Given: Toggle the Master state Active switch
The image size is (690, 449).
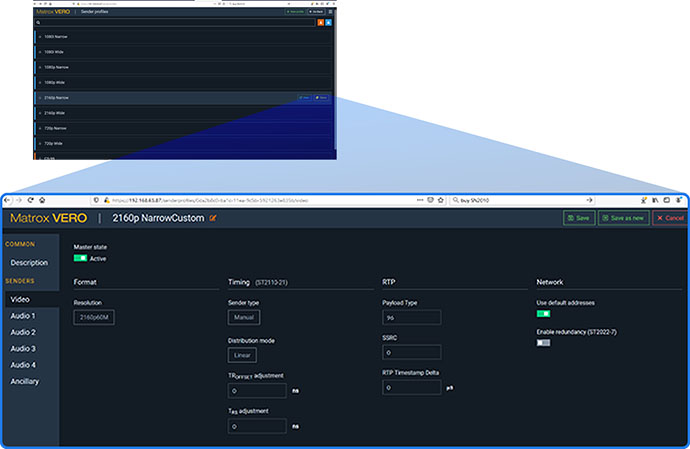Looking at the screenshot, I should [x=80, y=258].
